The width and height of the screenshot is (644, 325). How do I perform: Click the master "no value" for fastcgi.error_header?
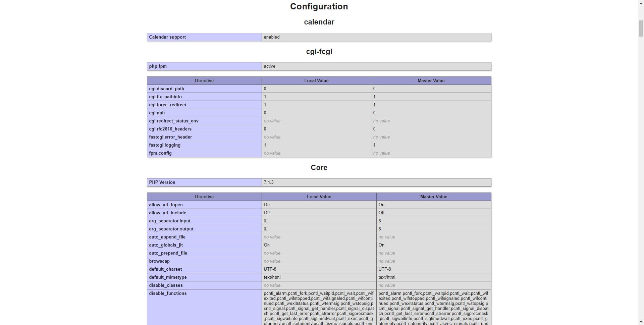click(381, 137)
